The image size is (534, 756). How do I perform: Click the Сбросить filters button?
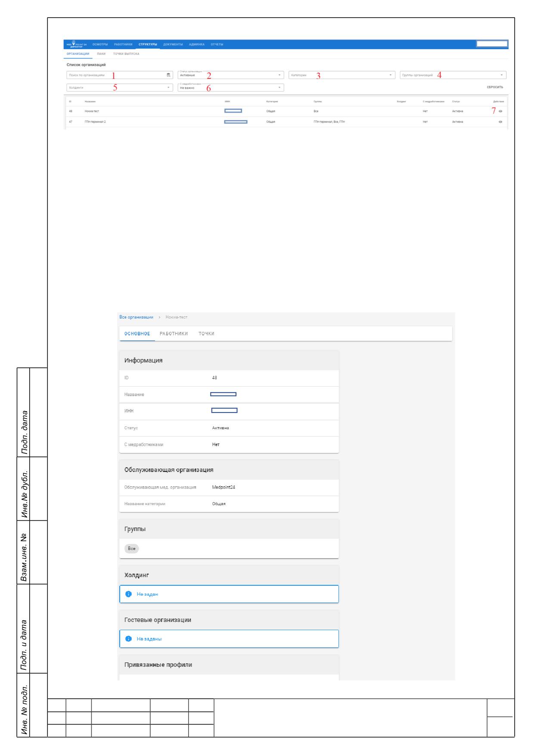495,87
